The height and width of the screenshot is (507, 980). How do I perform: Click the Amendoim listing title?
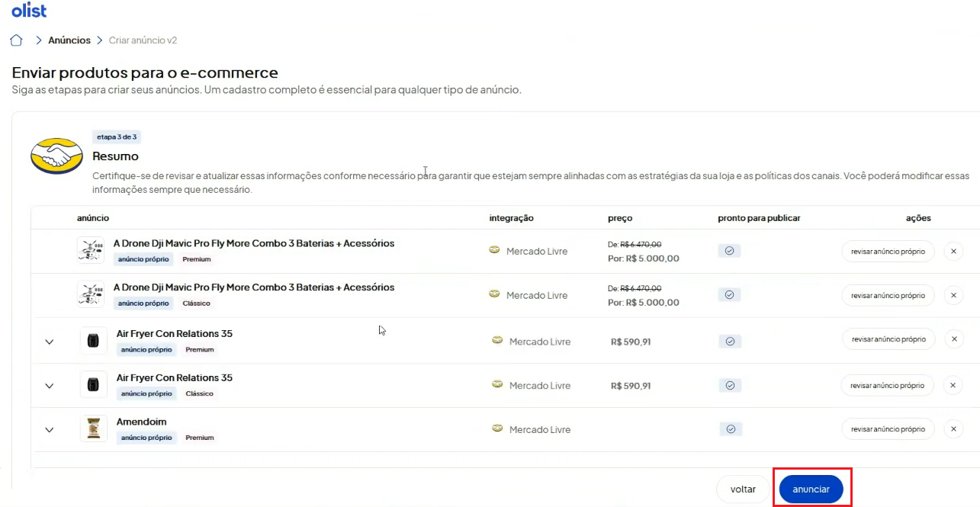[142, 422]
